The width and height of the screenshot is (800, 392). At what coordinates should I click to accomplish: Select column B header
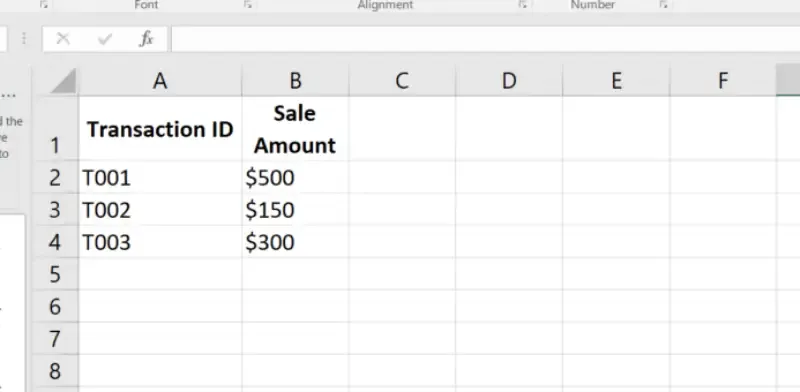[x=295, y=81]
